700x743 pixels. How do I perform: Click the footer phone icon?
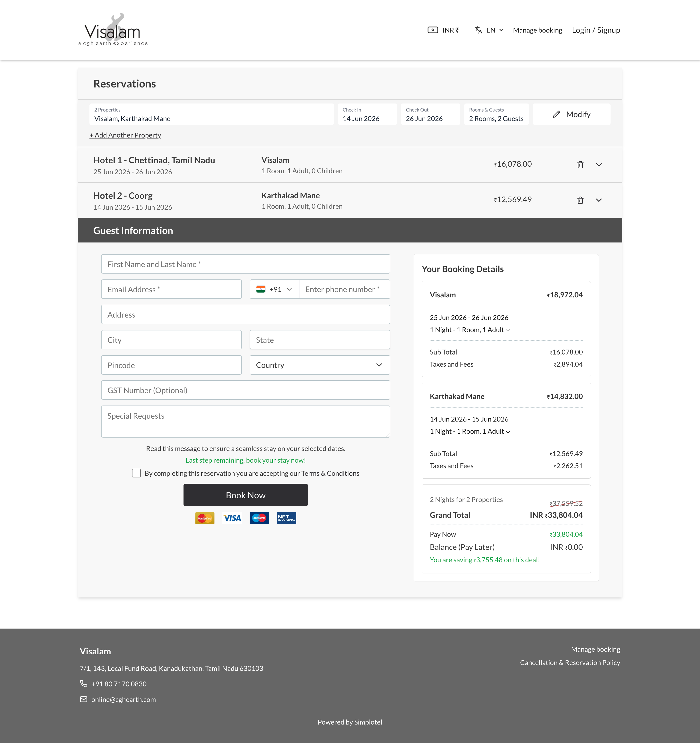coord(83,683)
